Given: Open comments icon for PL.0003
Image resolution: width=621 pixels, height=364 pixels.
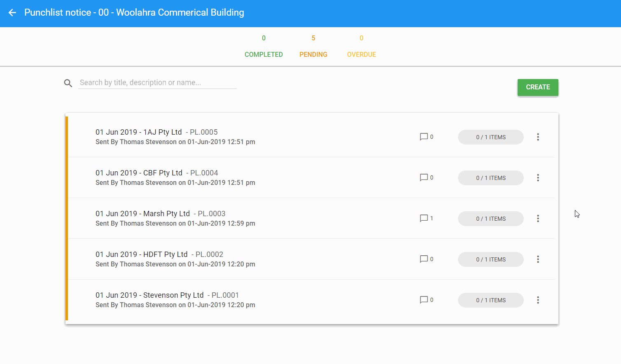Looking at the screenshot, I should tap(424, 218).
